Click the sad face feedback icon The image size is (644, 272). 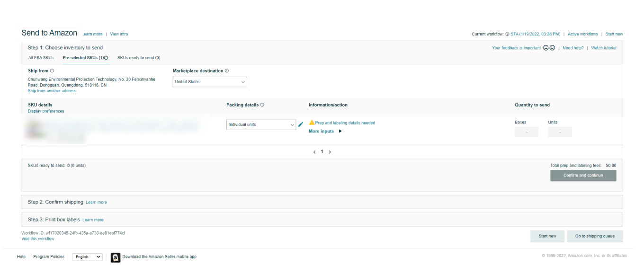(x=552, y=48)
